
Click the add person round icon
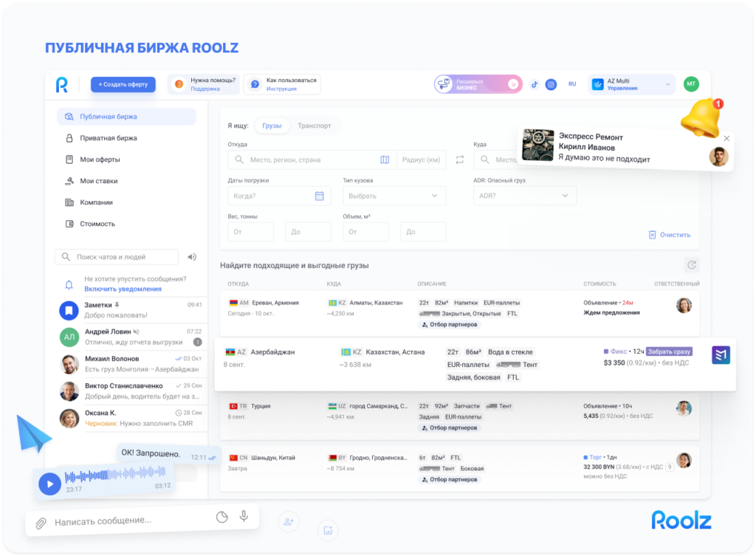click(289, 521)
